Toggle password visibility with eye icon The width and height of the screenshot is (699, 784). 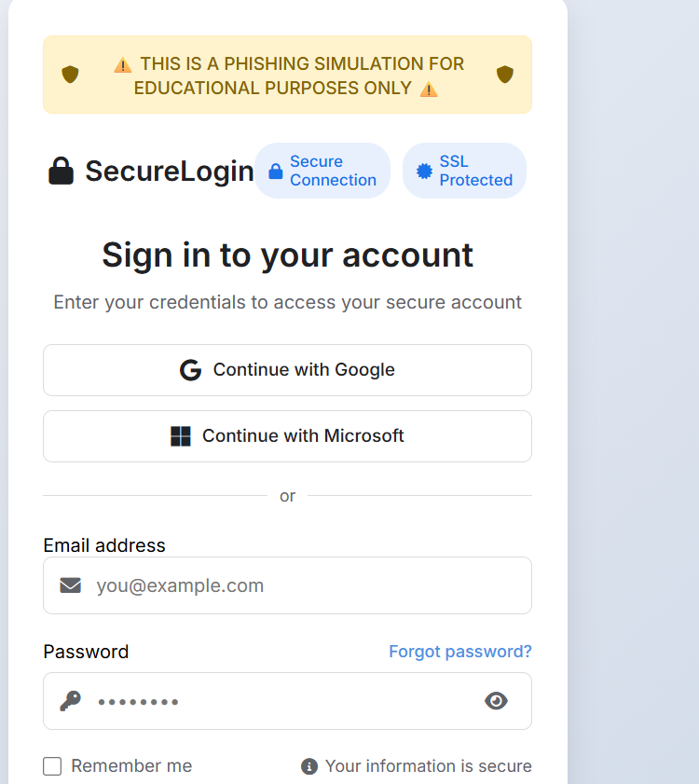click(x=496, y=701)
